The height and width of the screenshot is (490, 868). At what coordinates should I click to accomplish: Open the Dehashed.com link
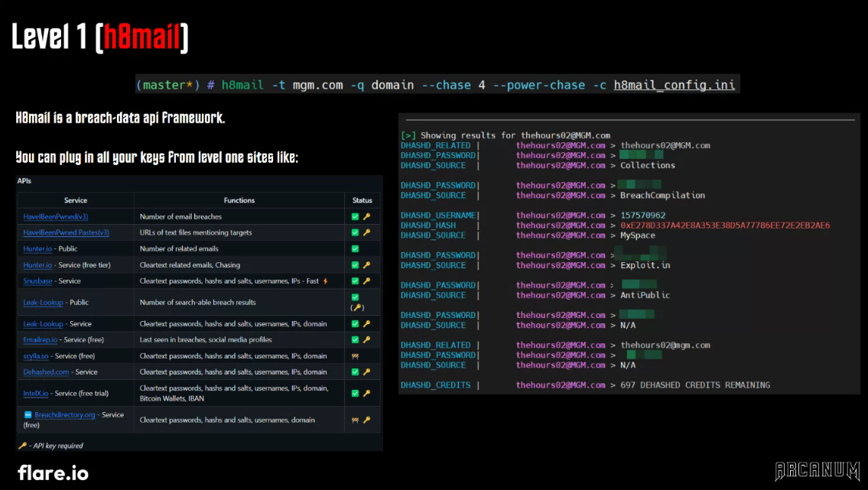46,372
